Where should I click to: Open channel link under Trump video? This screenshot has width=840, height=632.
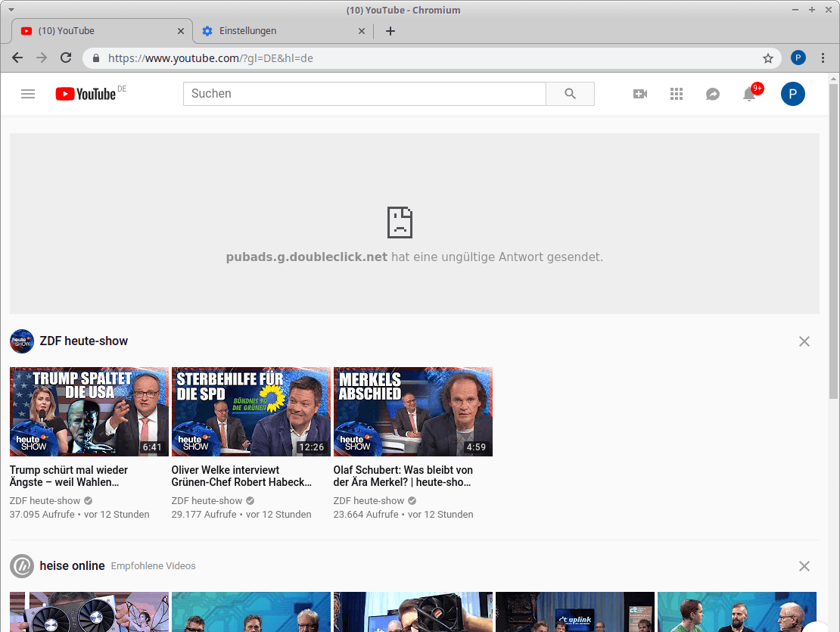click(45, 501)
